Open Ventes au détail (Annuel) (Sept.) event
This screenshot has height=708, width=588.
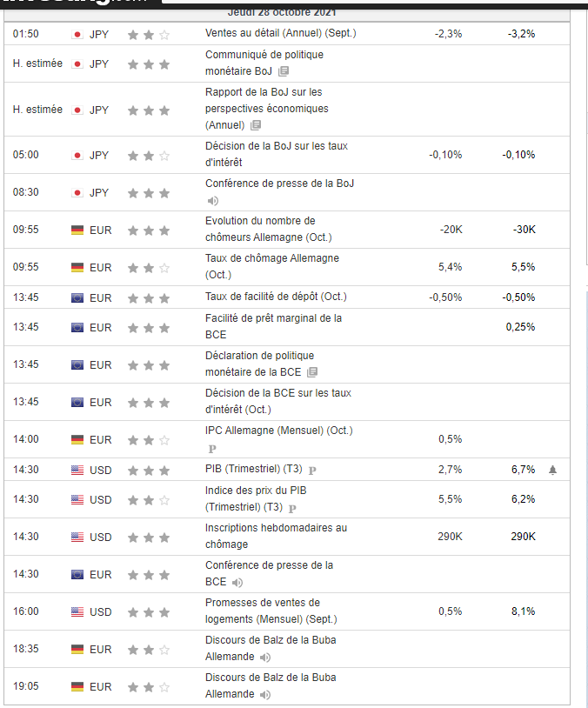click(280, 33)
